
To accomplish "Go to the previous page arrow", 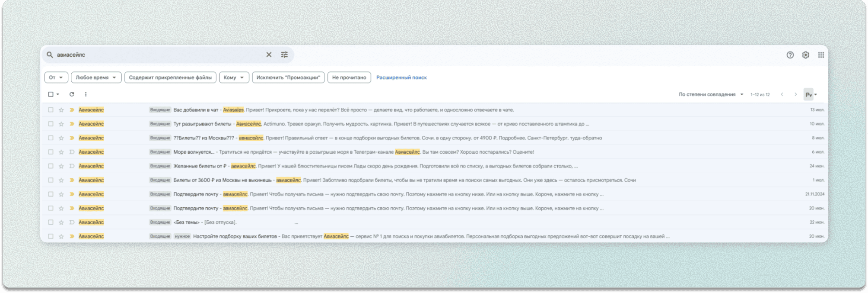I will [x=782, y=94].
